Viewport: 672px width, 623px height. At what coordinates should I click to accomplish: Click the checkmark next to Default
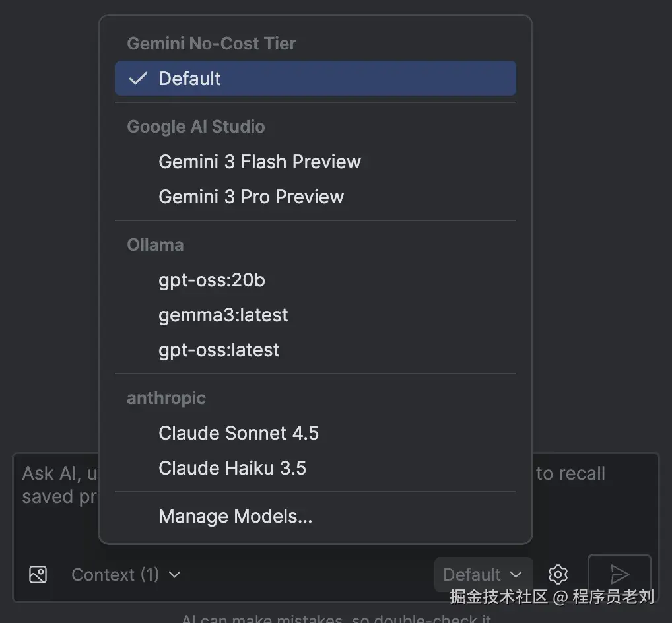click(137, 78)
